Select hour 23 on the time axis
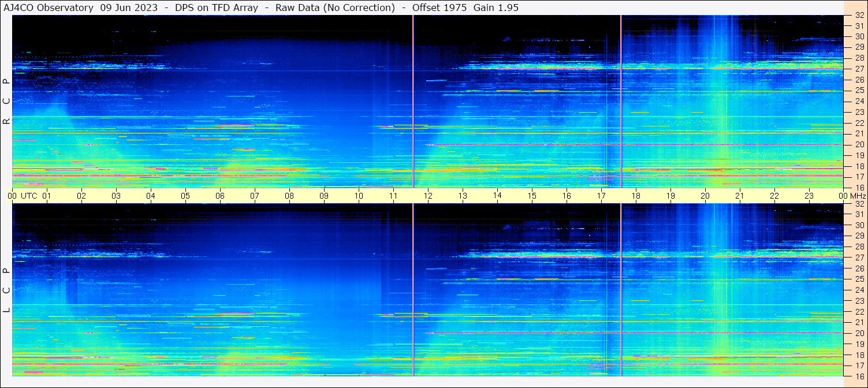Image resolution: width=868 pixels, height=388 pixels. 809,196
